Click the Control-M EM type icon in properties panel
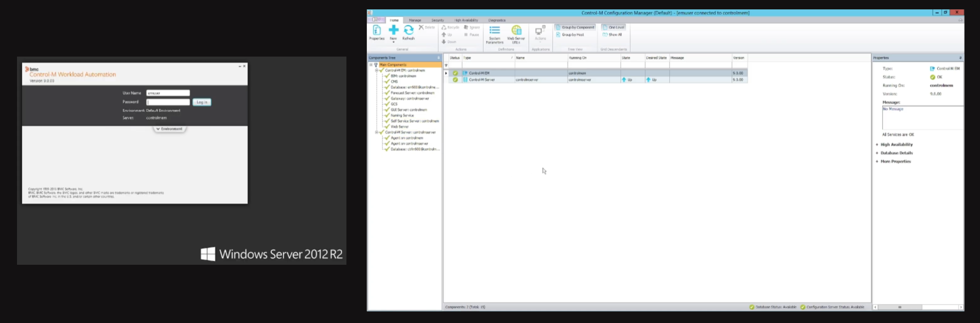The height and width of the screenshot is (323, 980). click(932, 69)
